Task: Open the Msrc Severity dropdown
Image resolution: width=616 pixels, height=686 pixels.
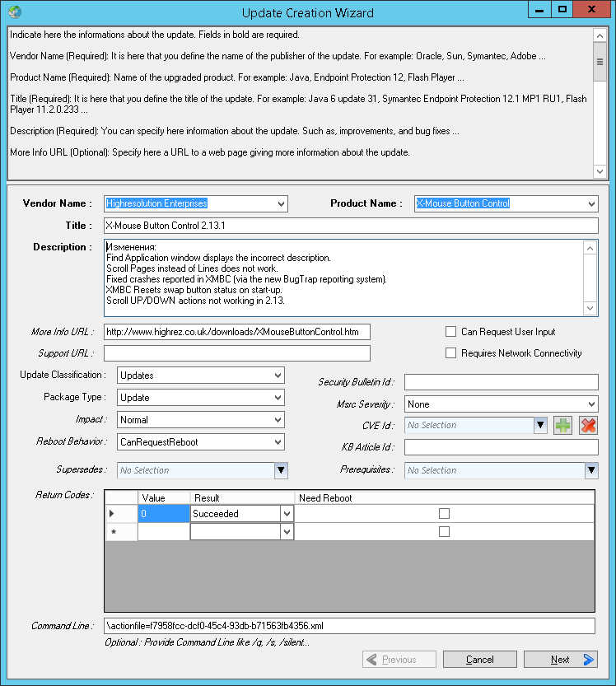Action: pos(591,404)
